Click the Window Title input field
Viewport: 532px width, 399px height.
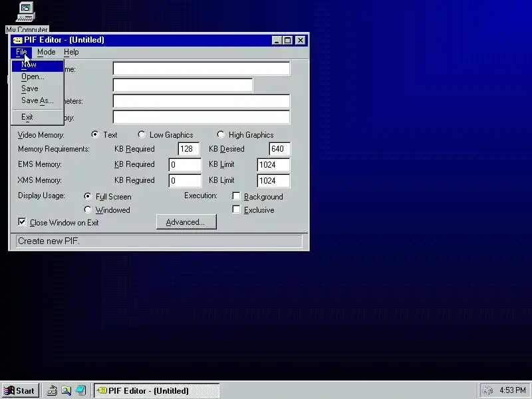[183, 85]
